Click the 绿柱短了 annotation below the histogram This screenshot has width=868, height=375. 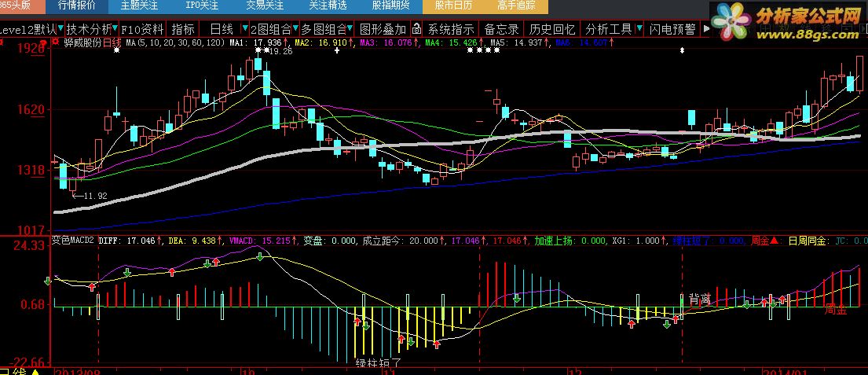click(378, 363)
